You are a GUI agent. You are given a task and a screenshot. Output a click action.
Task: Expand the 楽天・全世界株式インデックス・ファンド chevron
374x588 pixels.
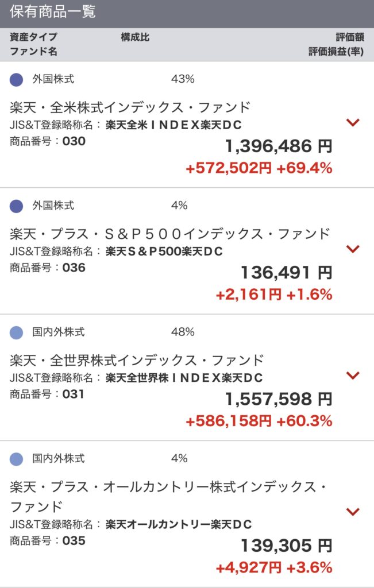click(353, 375)
